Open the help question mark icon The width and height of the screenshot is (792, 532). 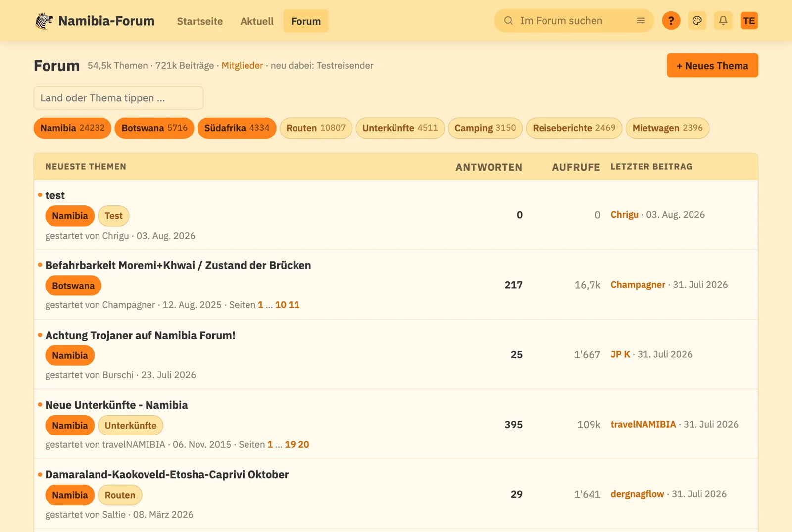671,21
